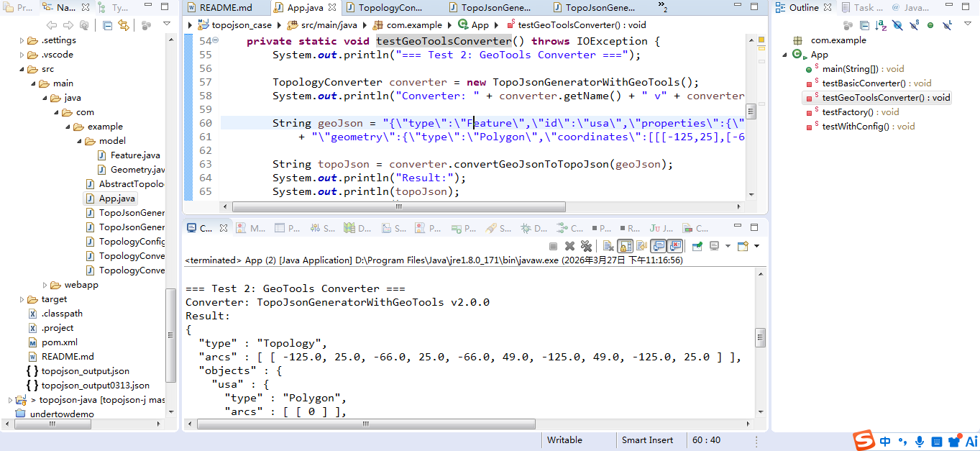Open the JUnit view tab
The width and height of the screenshot is (980, 451).
point(661,229)
